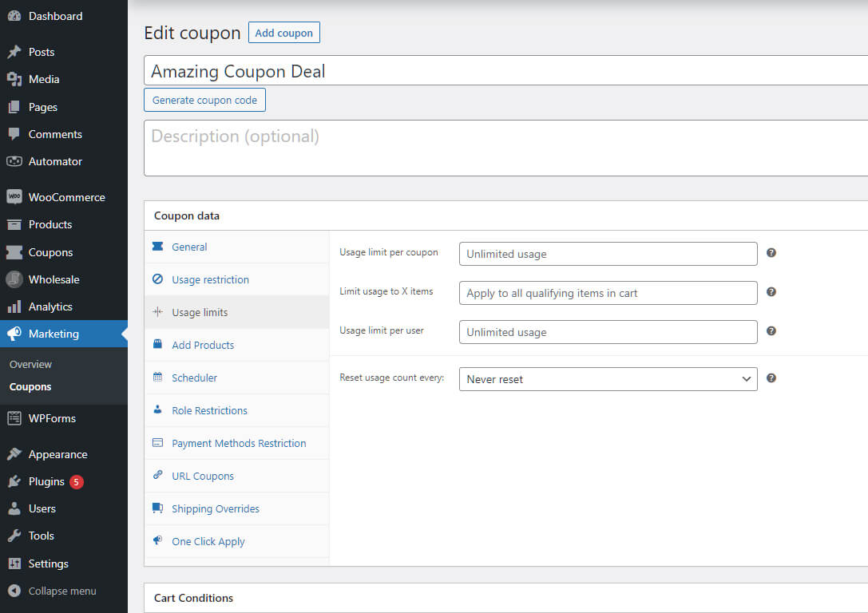Click the help icon beside Limit usage to X items

coord(771,292)
